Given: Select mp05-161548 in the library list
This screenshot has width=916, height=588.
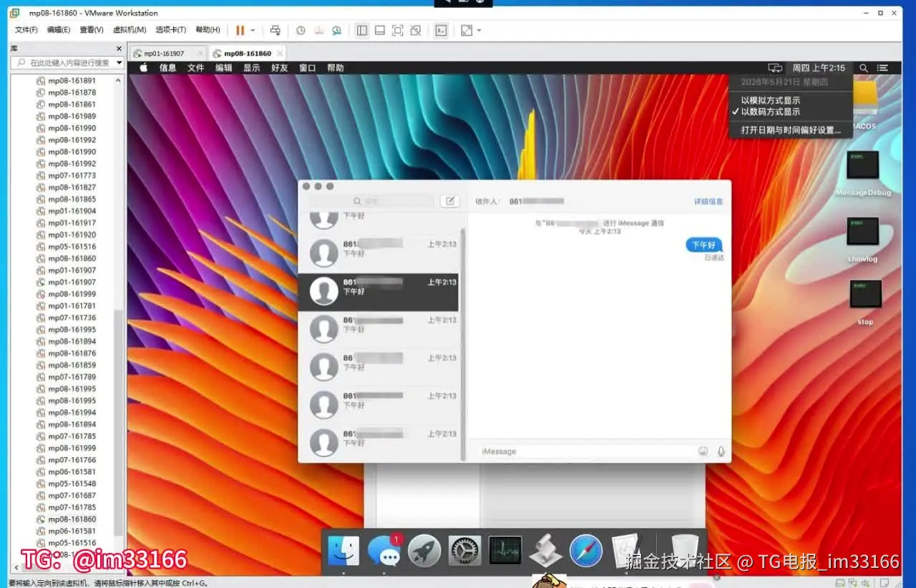Looking at the screenshot, I should click(72, 484).
